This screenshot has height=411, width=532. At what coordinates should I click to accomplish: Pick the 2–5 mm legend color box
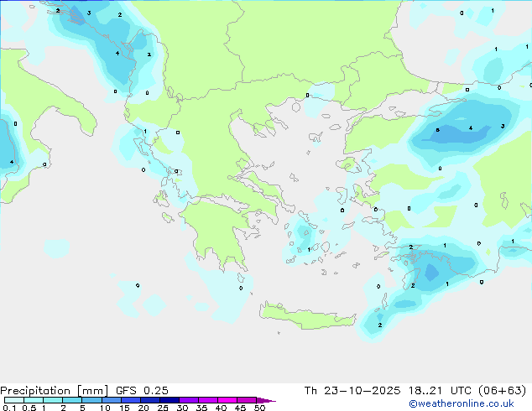pyautogui.click(x=72, y=400)
